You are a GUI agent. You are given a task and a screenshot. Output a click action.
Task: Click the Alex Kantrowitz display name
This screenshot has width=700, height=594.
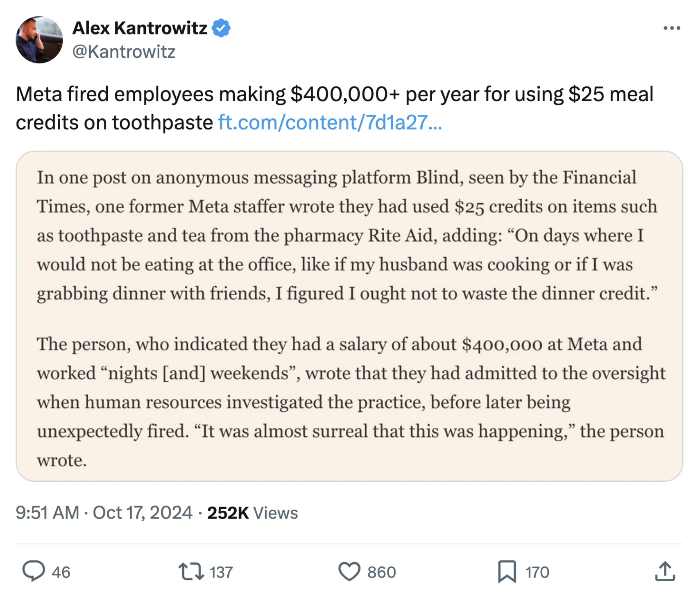(140, 28)
